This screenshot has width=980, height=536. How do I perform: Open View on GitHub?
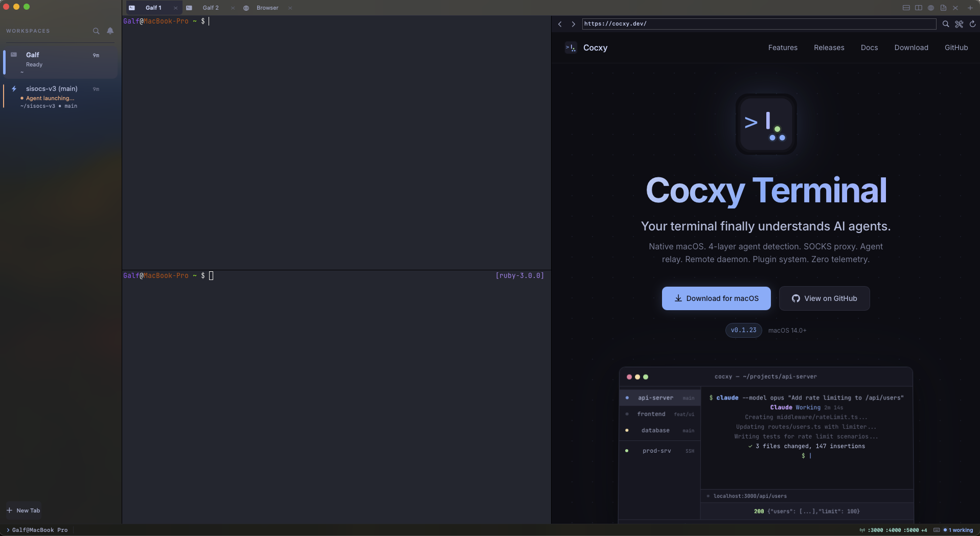(x=824, y=298)
